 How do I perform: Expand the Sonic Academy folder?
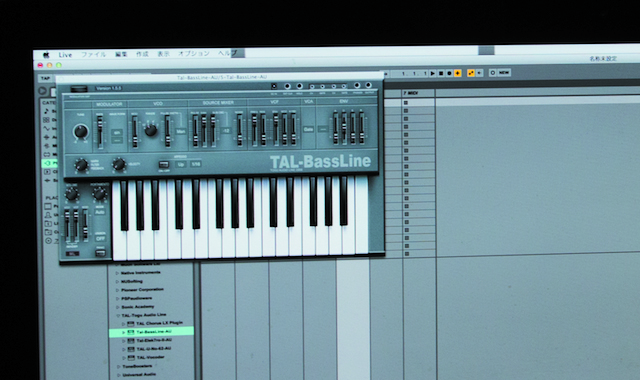pos(118,307)
